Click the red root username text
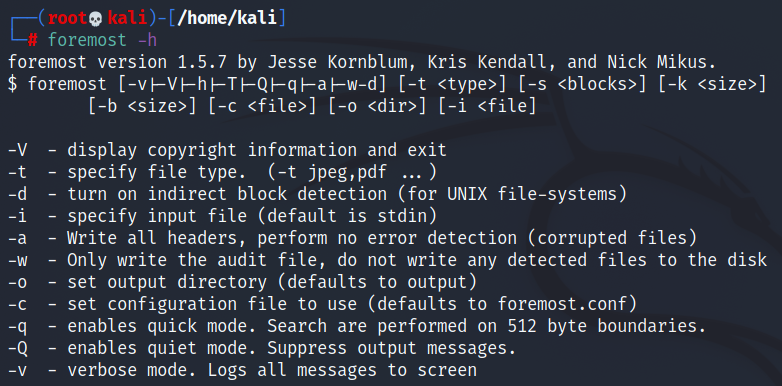This screenshot has width=782, height=386. click(x=68, y=18)
